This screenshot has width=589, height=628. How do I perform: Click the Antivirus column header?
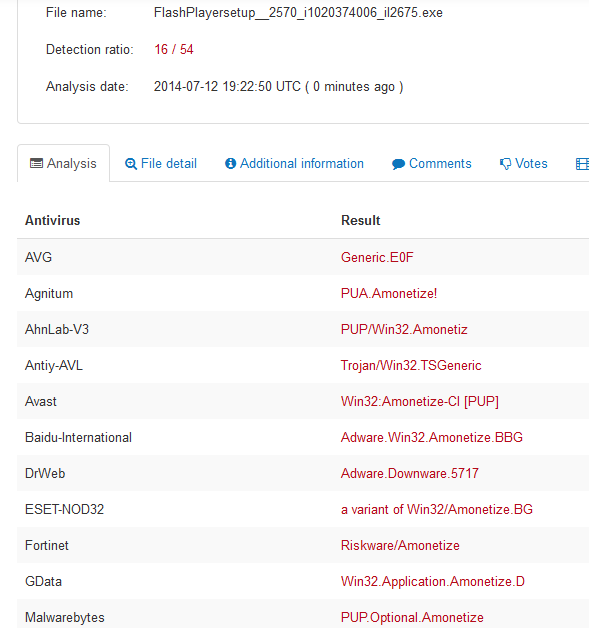click(52, 220)
